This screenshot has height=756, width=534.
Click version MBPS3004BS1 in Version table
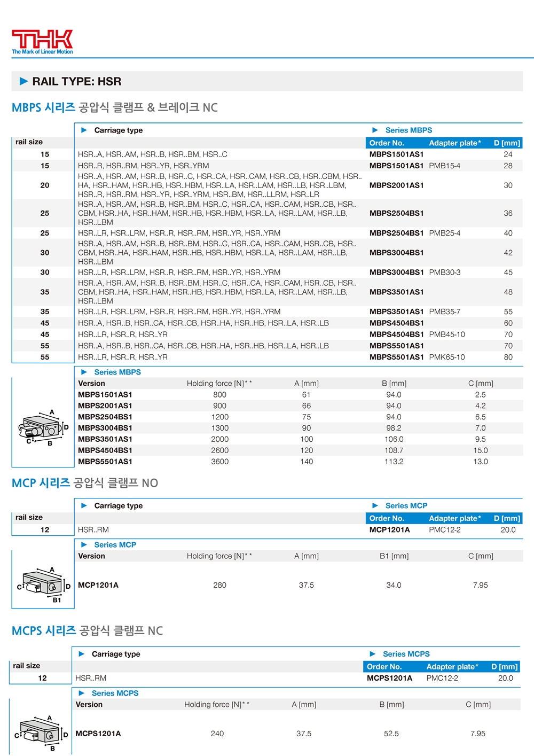coord(105,428)
